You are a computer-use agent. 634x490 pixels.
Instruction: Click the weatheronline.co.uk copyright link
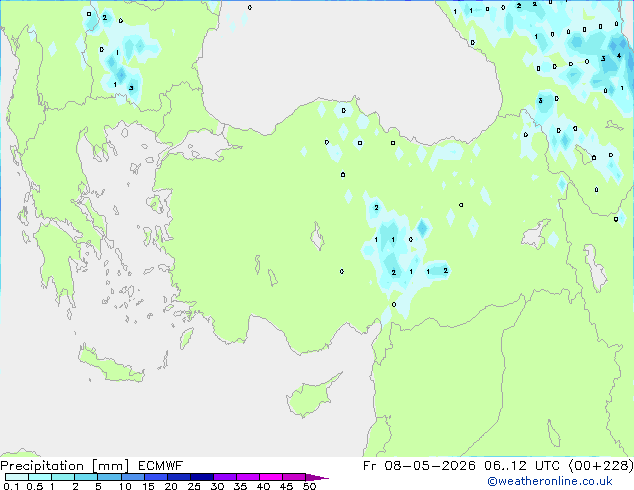point(550,482)
